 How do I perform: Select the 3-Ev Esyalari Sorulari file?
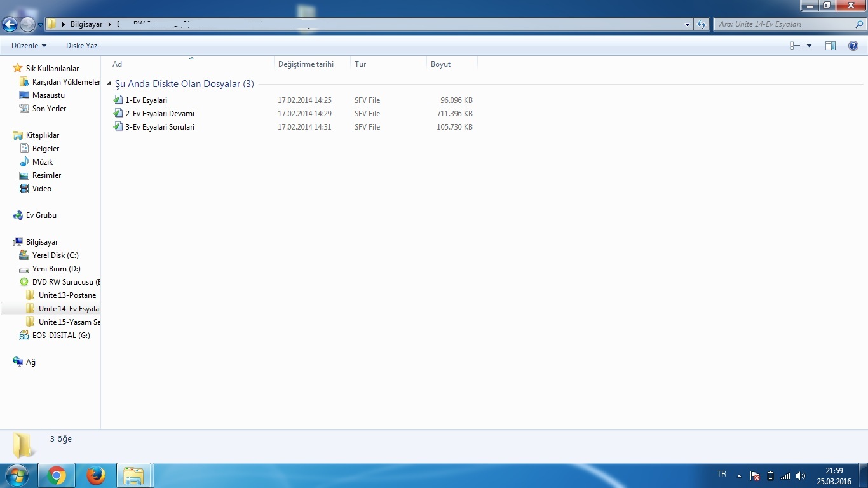(x=159, y=127)
